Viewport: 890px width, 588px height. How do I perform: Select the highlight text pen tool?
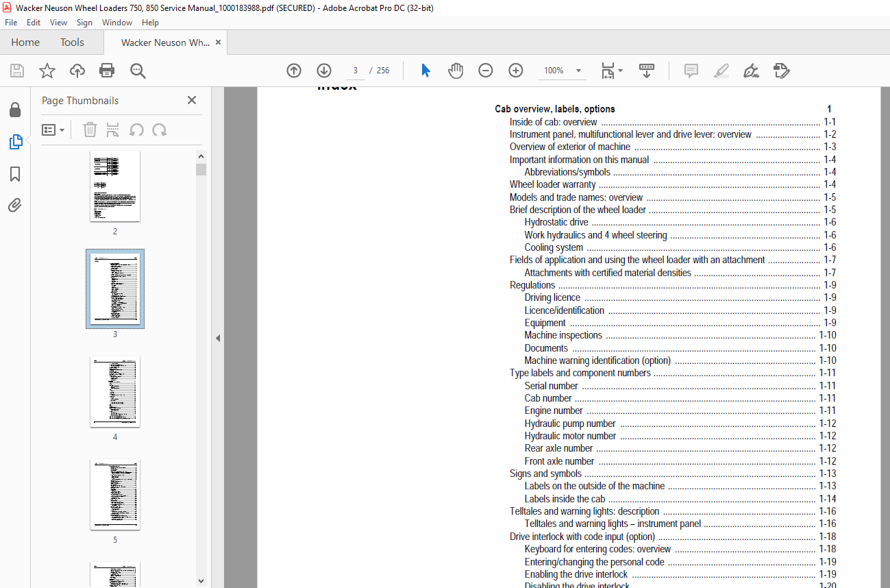(721, 71)
